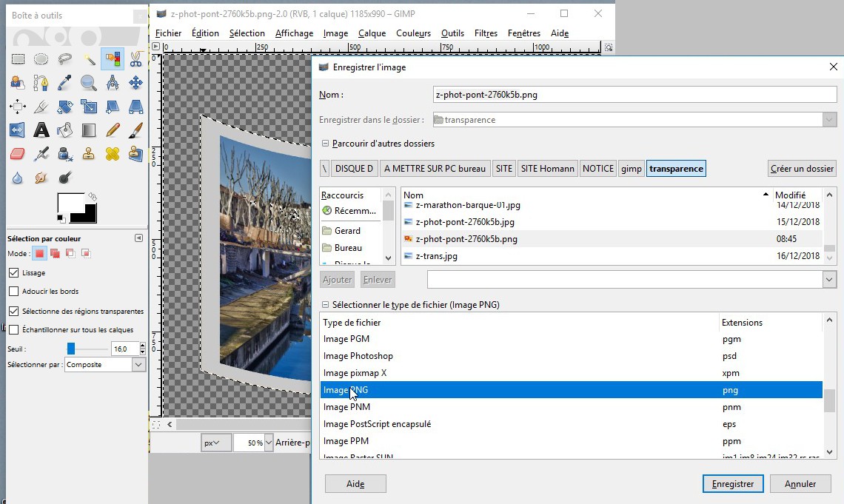
Task: Pick the Blend gradient tool
Action: point(88,130)
